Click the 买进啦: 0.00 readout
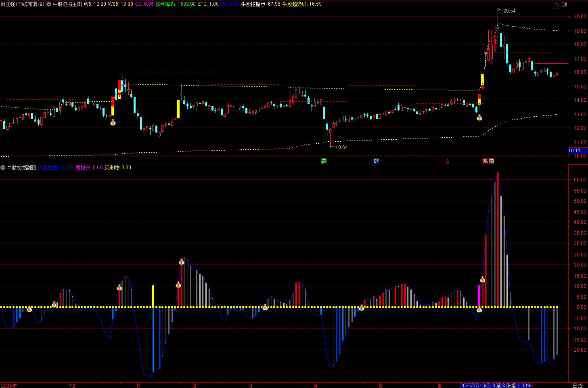 pyautogui.click(x=118, y=168)
